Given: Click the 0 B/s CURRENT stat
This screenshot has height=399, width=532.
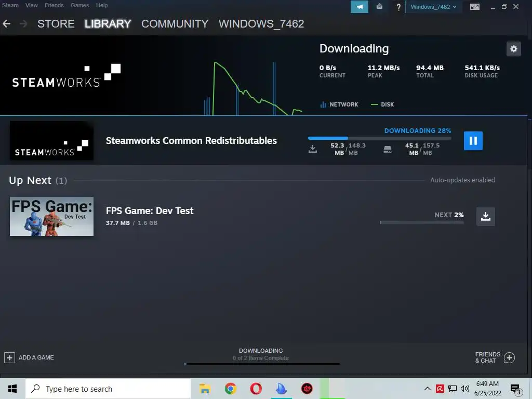Looking at the screenshot, I should 332,71.
